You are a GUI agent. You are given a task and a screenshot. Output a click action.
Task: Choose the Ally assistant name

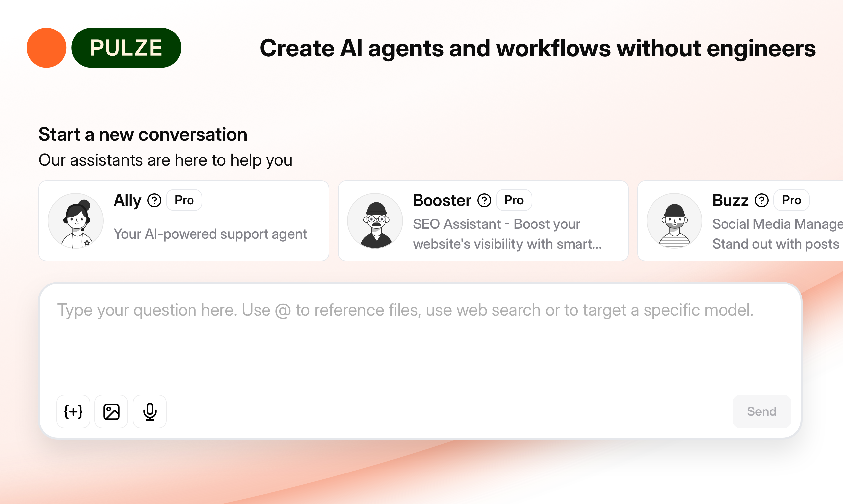127,200
